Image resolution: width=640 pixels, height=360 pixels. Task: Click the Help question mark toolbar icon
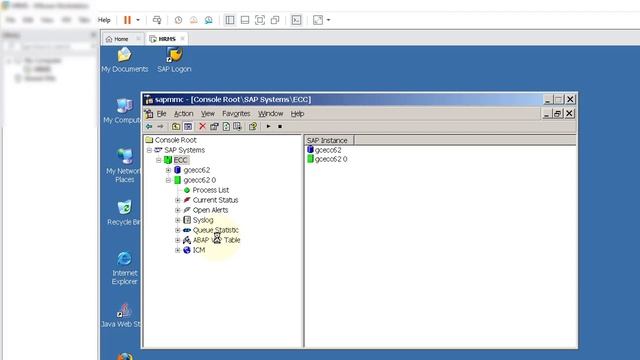(253, 127)
